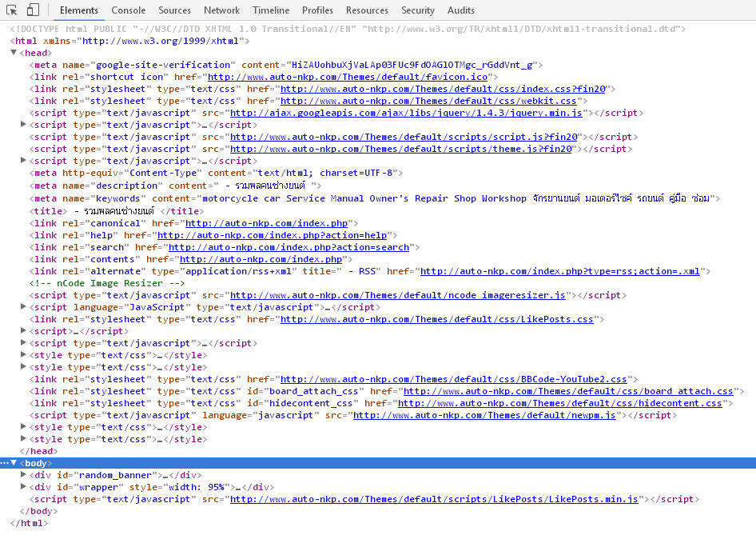Open the contents index.php link

pyautogui.click(x=261, y=260)
